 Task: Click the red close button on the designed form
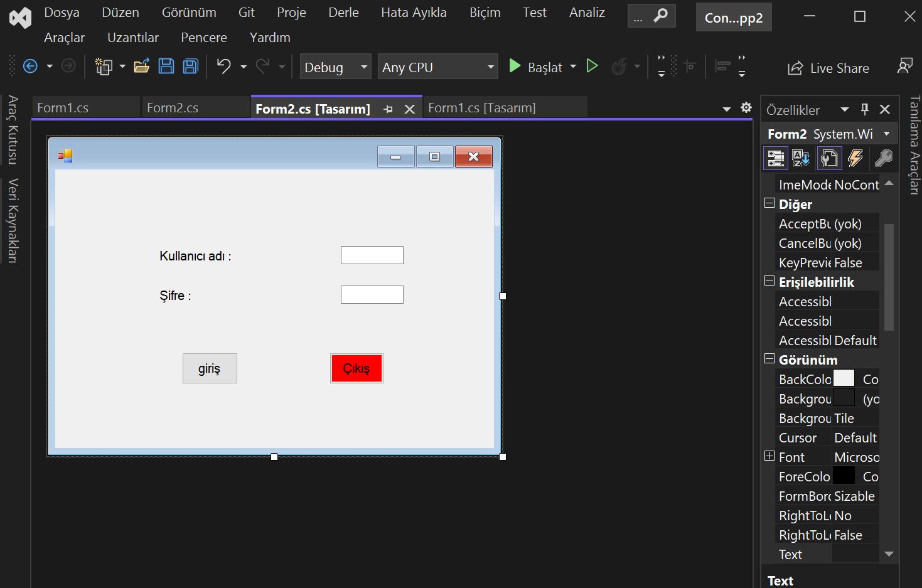coord(474,157)
